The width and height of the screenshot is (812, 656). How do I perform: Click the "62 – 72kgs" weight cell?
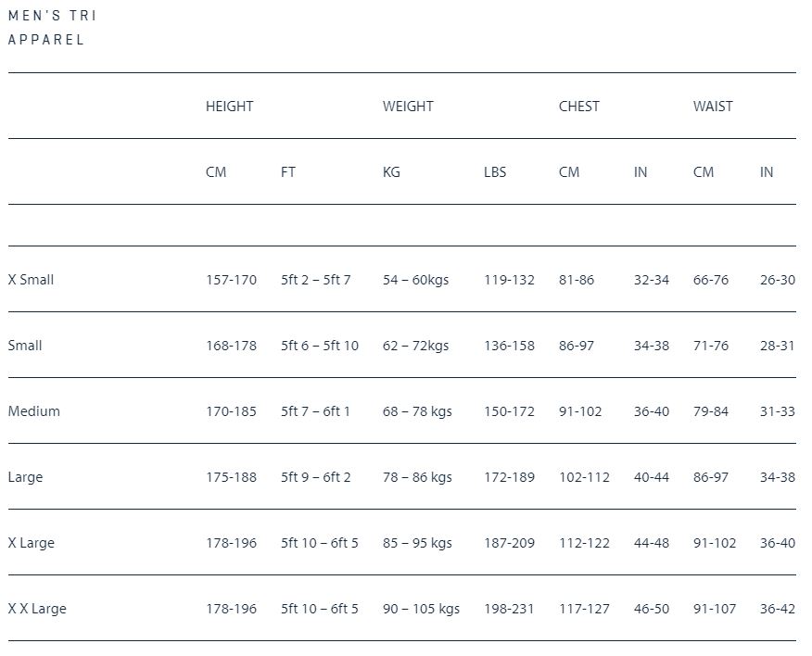click(415, 346)
